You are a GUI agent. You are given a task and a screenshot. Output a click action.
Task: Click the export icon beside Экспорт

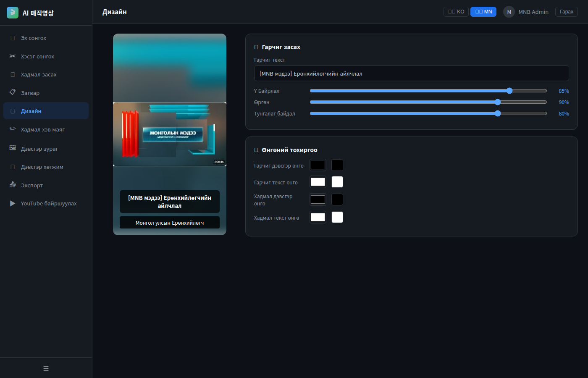coord(13,185)
